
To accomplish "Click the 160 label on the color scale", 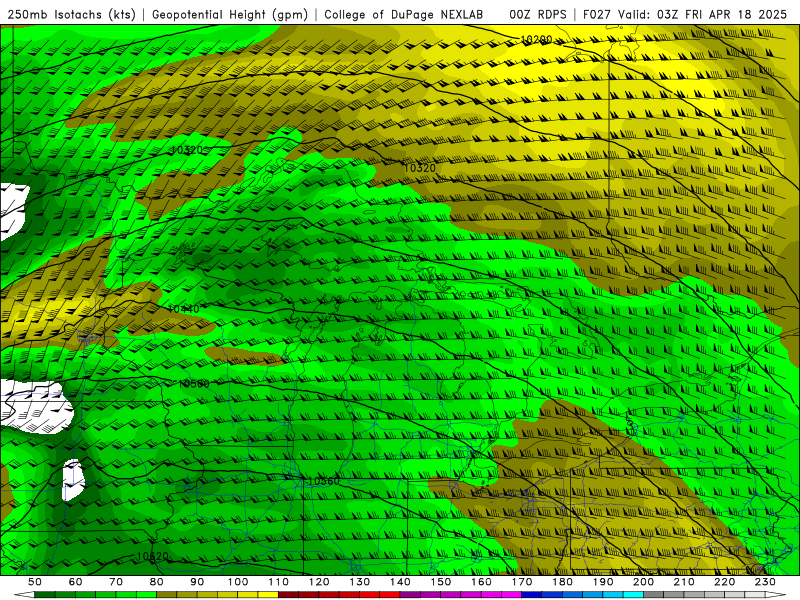I will (x=481, y=582).
